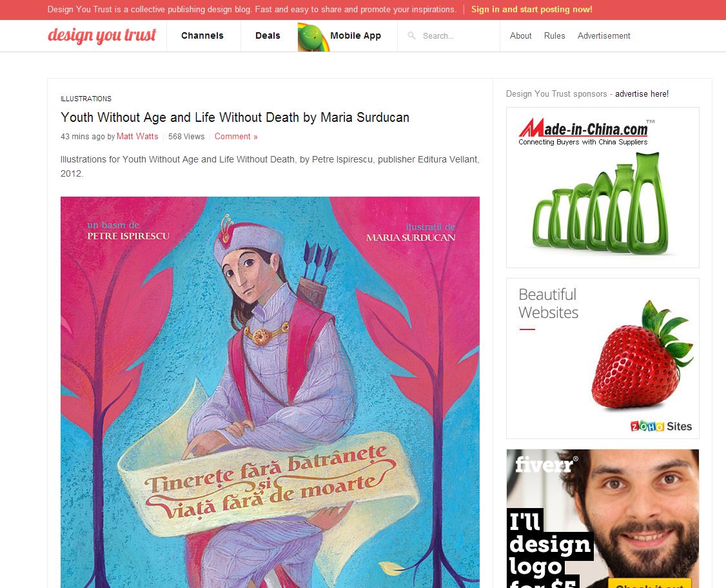726x588 pixels.
Task: Click the strawberry image in Zoho ad
Action: [x=642, y=356]
